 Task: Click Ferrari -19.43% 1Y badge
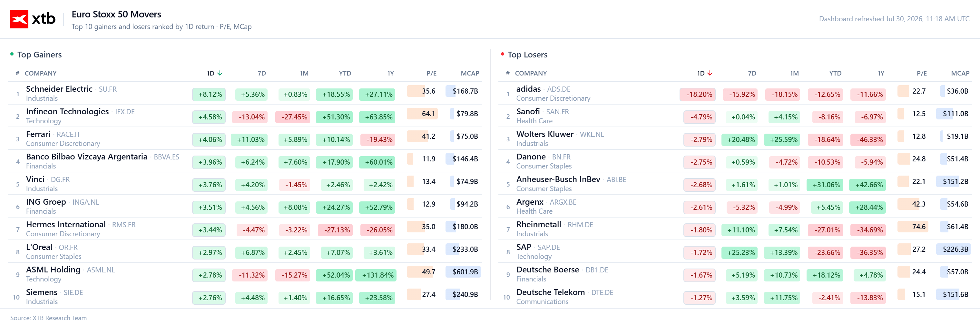click(x=378, y=139)
